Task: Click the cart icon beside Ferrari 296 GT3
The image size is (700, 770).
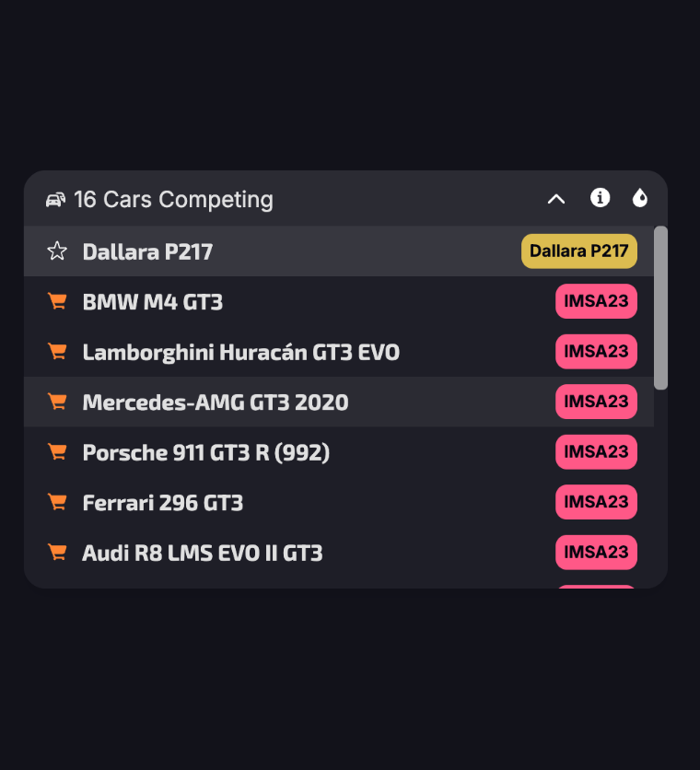Action: click(x=57, y=502)
